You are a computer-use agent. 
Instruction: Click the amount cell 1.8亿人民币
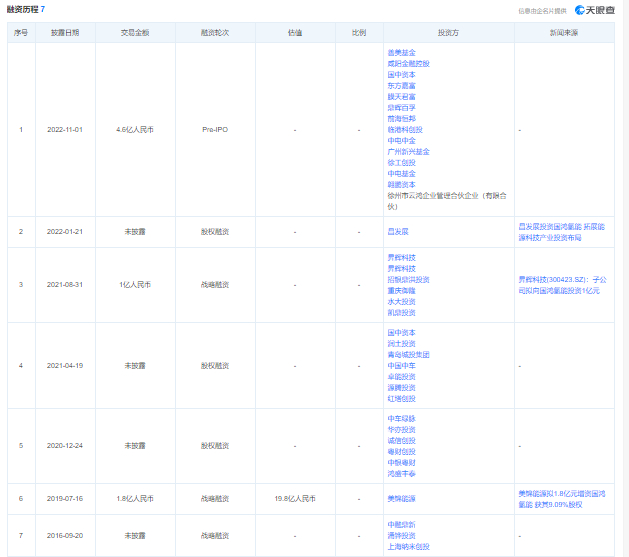135,498
